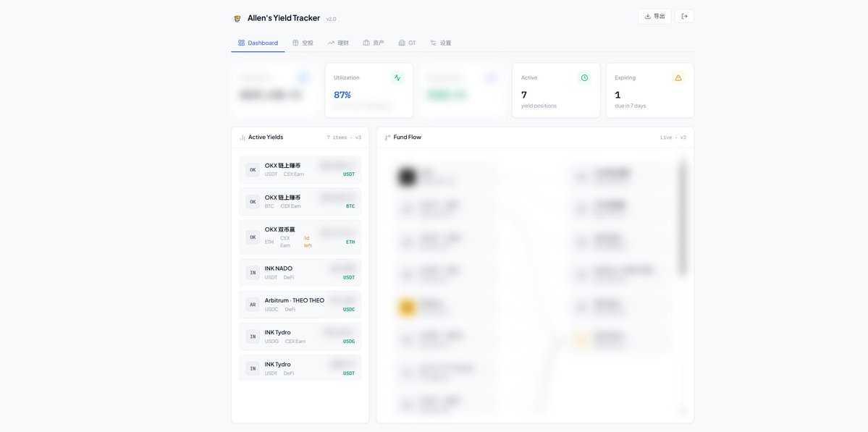868x432 pixels.
Task: Click the 设置 tab sliders icon
Action: (x=434, y=43)
